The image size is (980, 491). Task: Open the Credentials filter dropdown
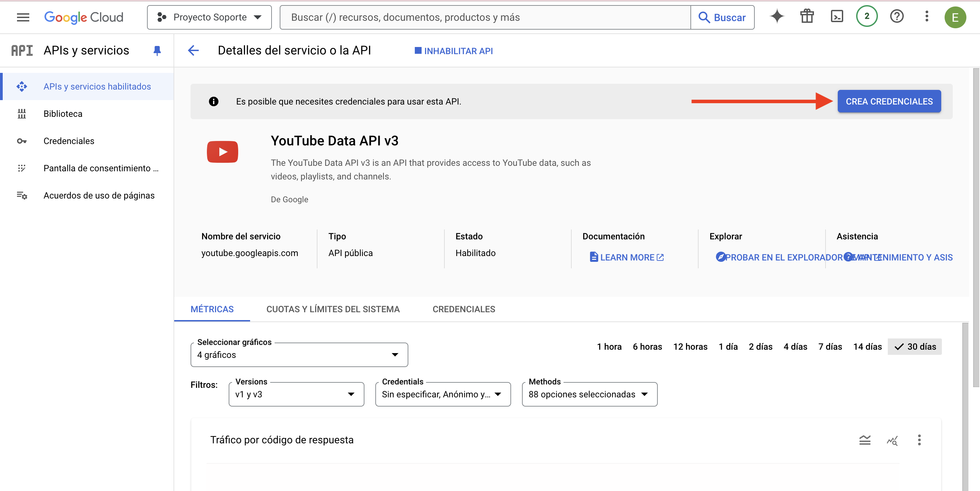443,394
